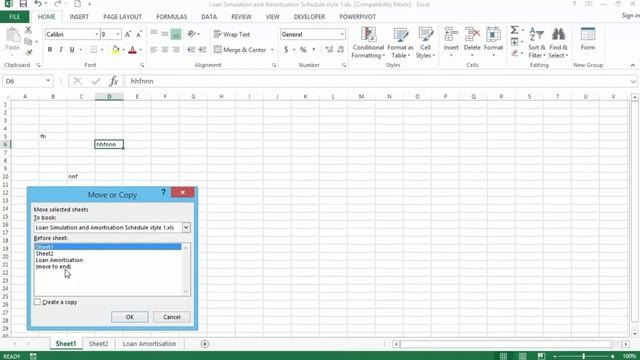Click Cancel in Move or Copy dialog
The height and width of the screenshot is (360, 640).
172,317
